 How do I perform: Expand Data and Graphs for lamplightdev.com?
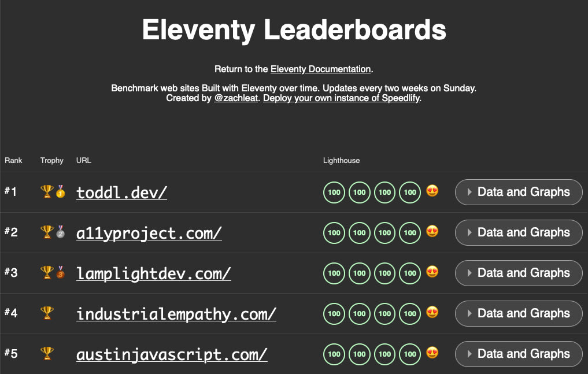pyautogui.click(x=519, y=273)
